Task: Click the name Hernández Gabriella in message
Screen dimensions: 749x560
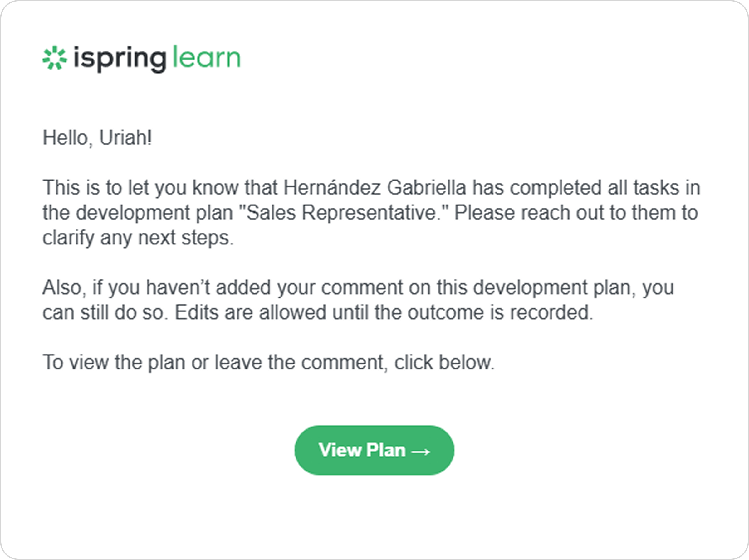Action: tap(375, 187)
